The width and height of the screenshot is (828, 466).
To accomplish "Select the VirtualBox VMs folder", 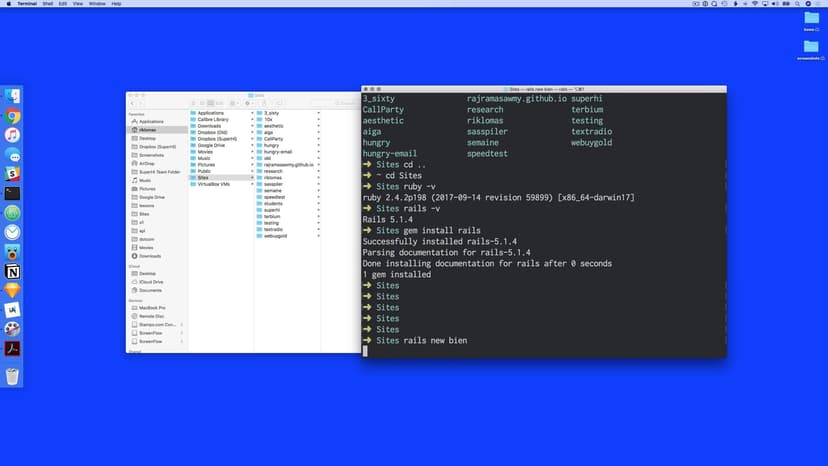I will pos(214,184).
